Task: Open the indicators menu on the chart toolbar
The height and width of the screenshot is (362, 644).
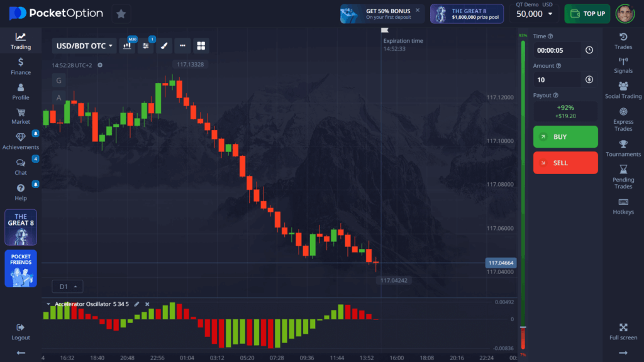Action: (146, 46)
